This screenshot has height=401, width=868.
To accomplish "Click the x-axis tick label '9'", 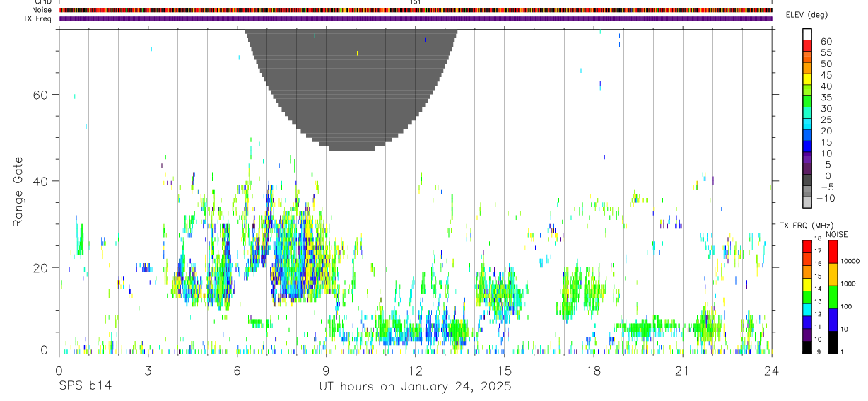I will click(326, 371).
